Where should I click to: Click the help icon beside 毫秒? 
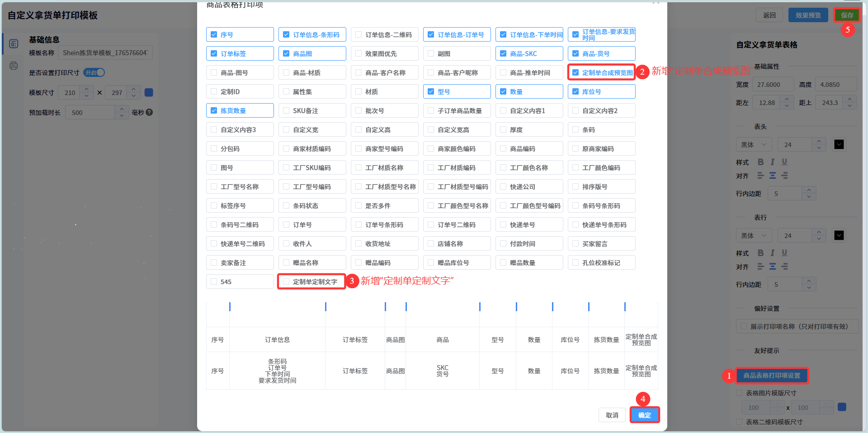149,112
